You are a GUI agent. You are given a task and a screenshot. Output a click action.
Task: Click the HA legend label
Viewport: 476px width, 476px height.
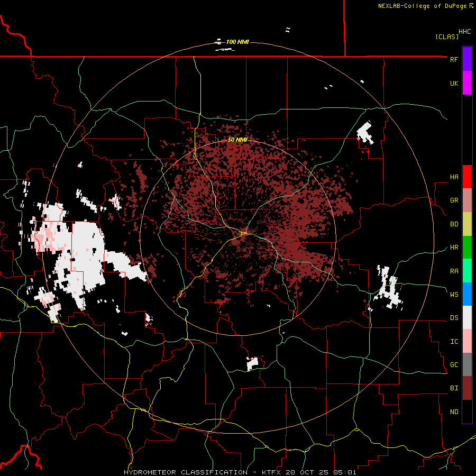[x=454, y=177]
